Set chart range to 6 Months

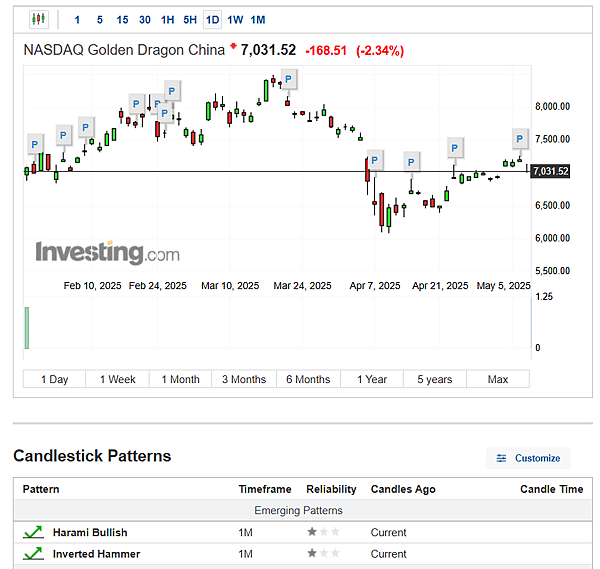pyautogui.click(x=308, y=379)
